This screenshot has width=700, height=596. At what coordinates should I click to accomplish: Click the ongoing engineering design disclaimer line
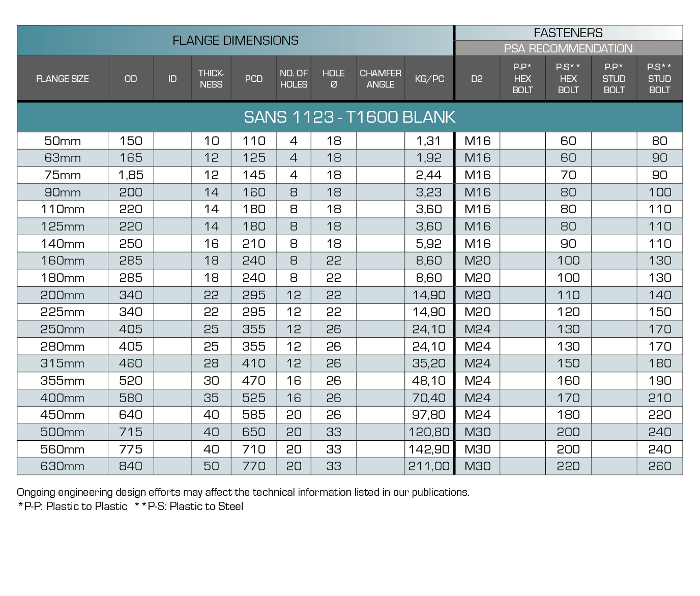coord(243,492)
